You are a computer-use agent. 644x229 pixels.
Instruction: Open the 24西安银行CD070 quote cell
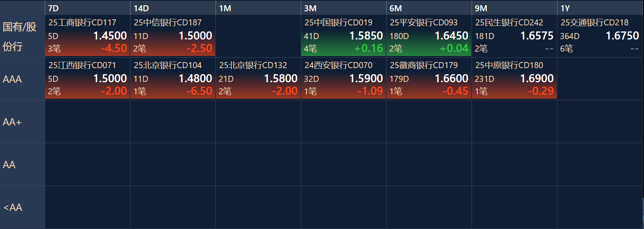344,79
